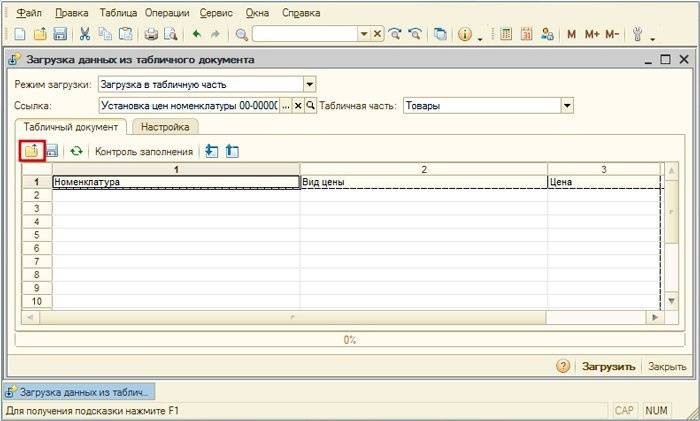
Task: Select row header 5 of the spreadsheet
Action: (x=37, y=235)
